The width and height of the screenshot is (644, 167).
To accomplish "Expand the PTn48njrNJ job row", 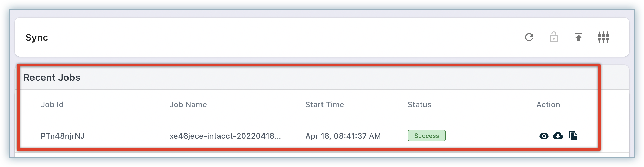I will pyautogui.click(x=30, y=136).
